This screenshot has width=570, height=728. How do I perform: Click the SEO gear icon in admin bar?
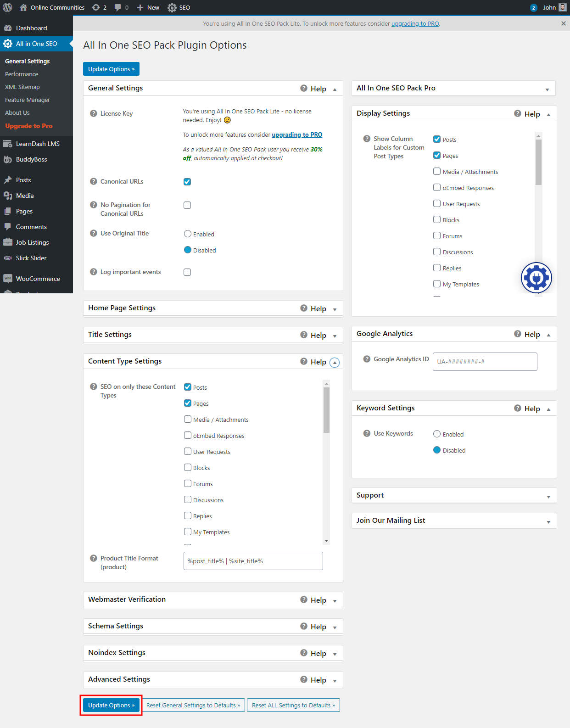coord(172,7)
